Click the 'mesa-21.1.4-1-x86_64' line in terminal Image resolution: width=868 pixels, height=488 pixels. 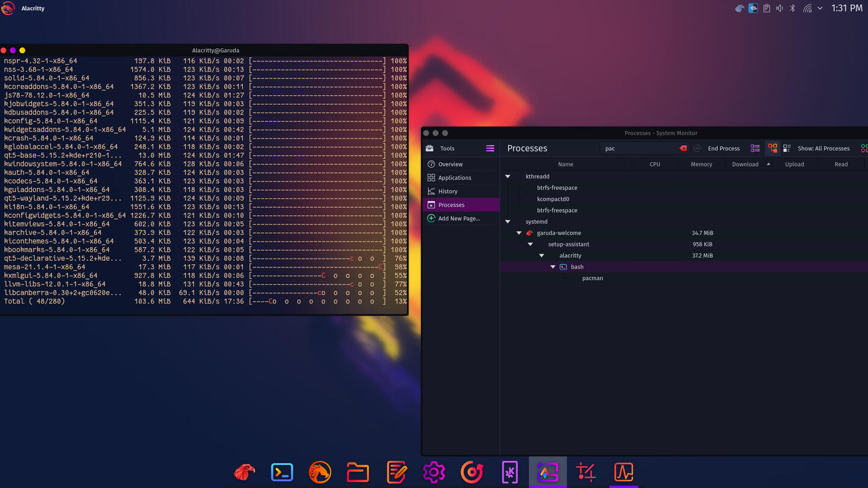tap(205, 267)
